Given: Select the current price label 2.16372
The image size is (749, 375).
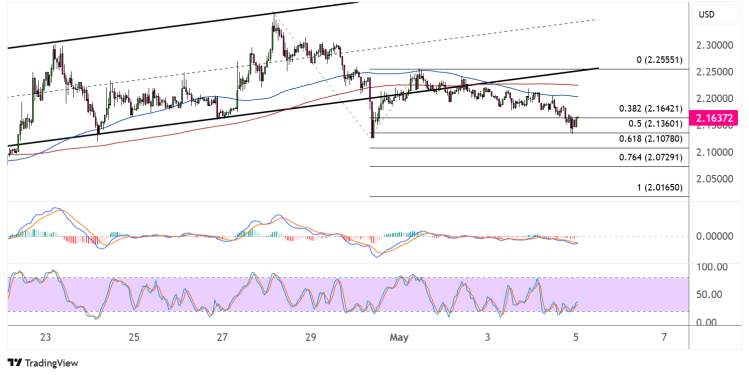Looking at the screenshot, I should [x=715, y=118].
